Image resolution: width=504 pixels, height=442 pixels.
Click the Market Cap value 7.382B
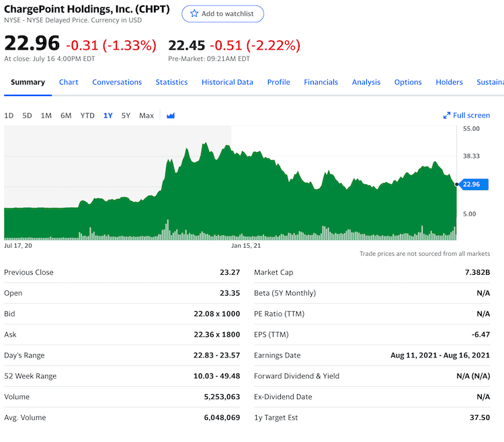click(x=477, y=273)
